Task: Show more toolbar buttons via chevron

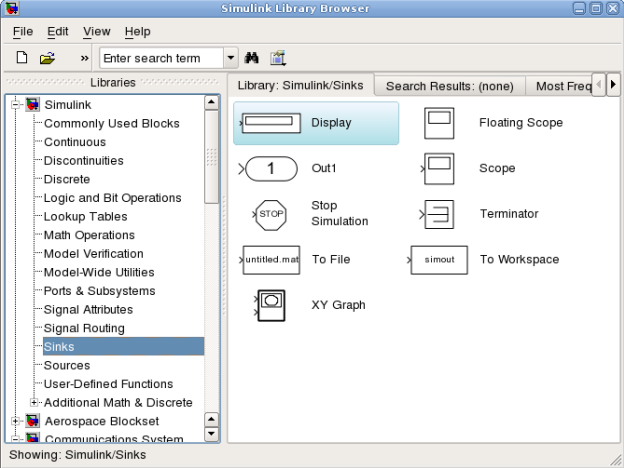Action: pyautogui.click(x=84, y=58)
